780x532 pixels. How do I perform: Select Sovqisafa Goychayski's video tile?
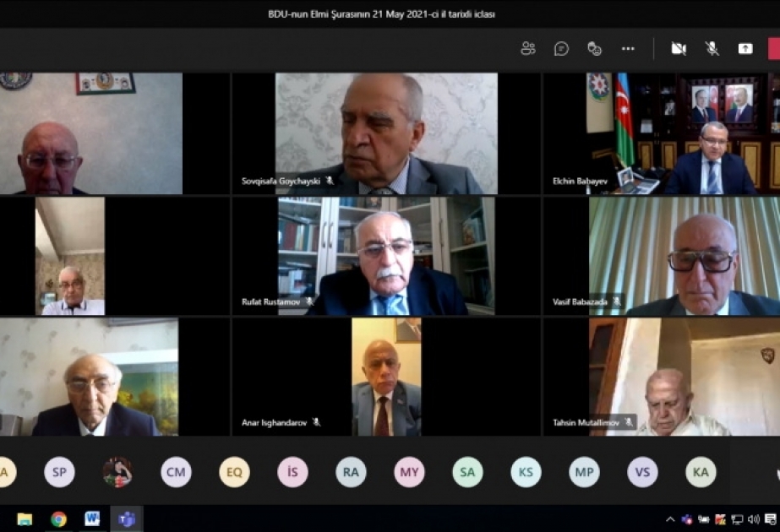coord(386,133)
